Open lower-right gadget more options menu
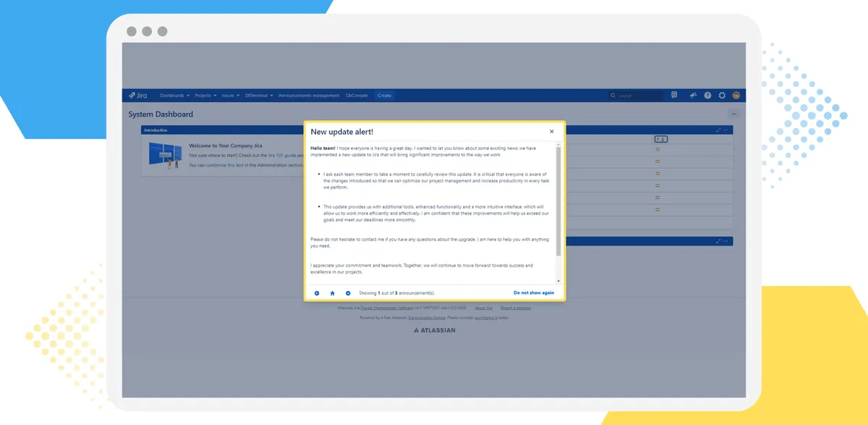 click(x=726, y=241)
